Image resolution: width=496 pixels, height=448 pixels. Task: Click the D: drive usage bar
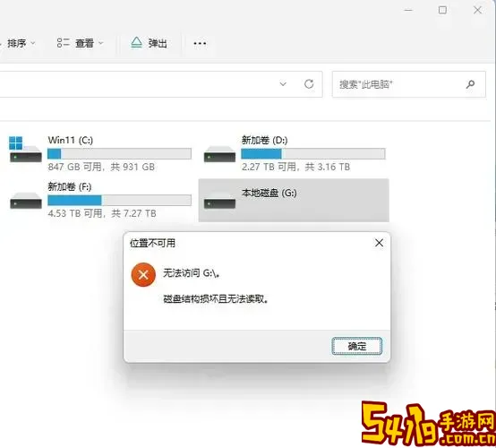click(x=313, y=153)
